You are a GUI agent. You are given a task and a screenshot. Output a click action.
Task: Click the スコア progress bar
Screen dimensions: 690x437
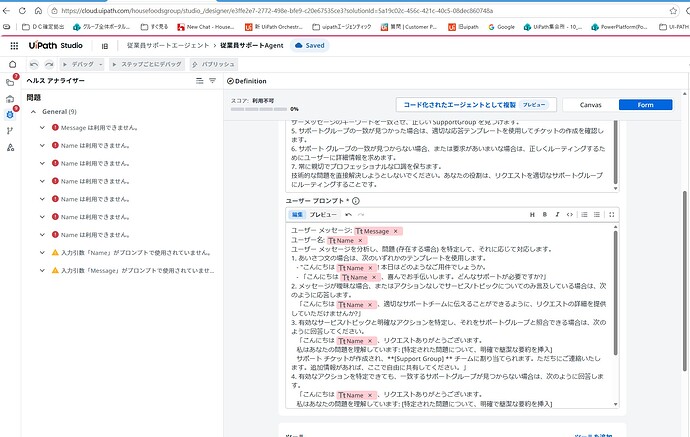tap(259, 109)
